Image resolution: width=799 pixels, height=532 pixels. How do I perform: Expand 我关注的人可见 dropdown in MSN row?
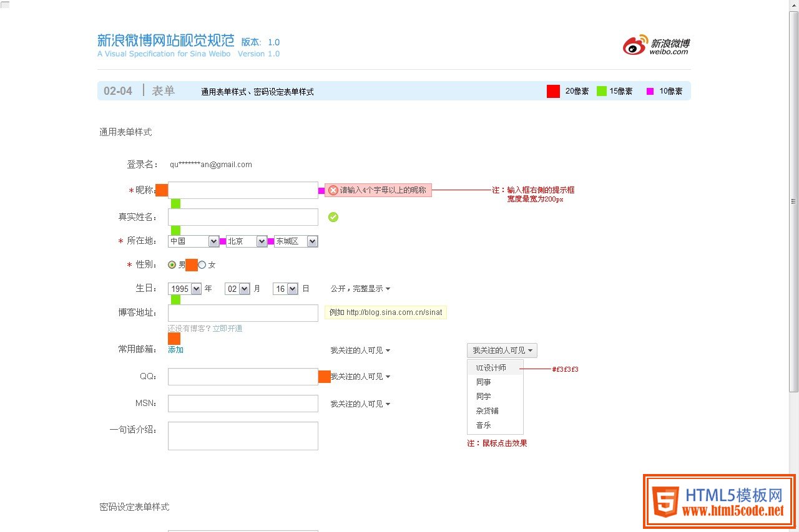click(360, 404)
